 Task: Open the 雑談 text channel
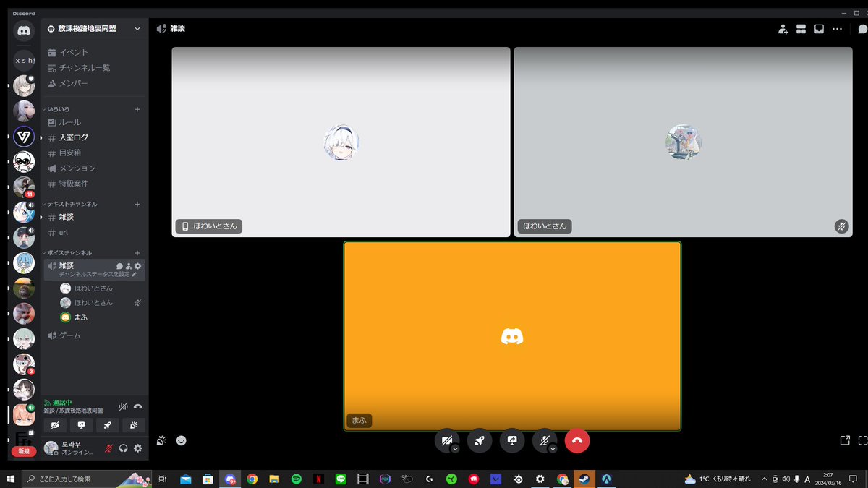[95, 217]
